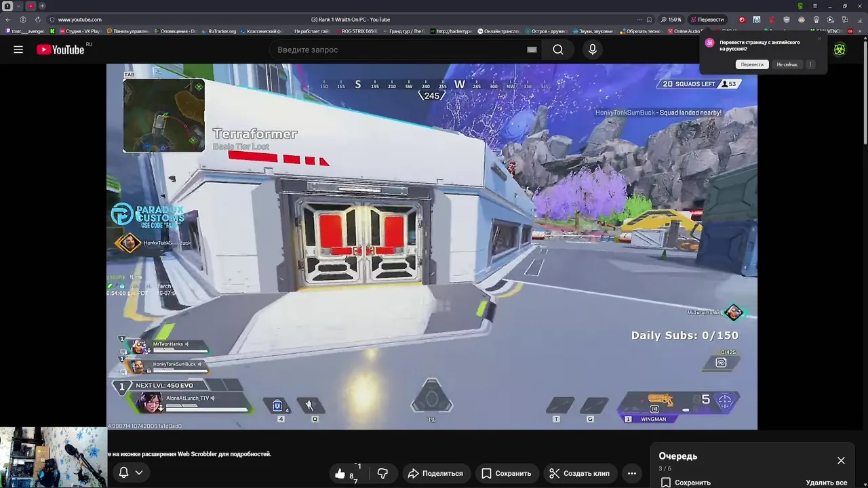Image resolution: width=868 pixels, height=488 pixels.
Task: Open the Онлайн трансляция bookmark
Action: pos(498,31)
